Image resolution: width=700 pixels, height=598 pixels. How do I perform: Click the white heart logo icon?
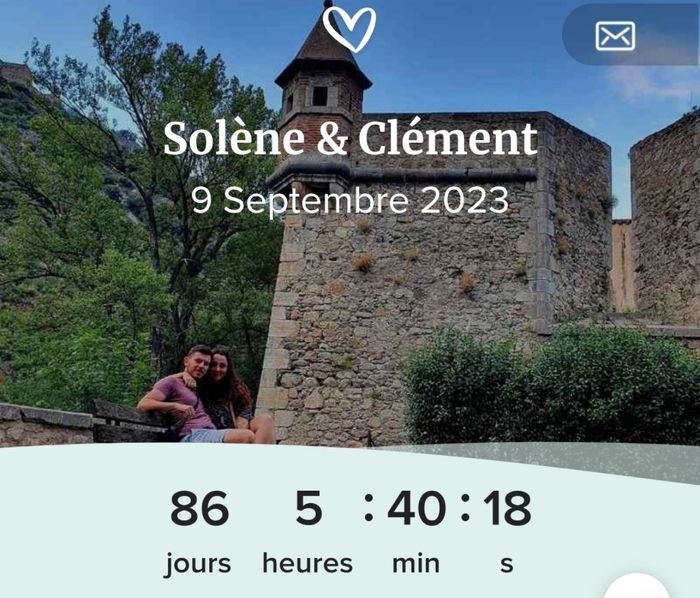tap(350, 29)
